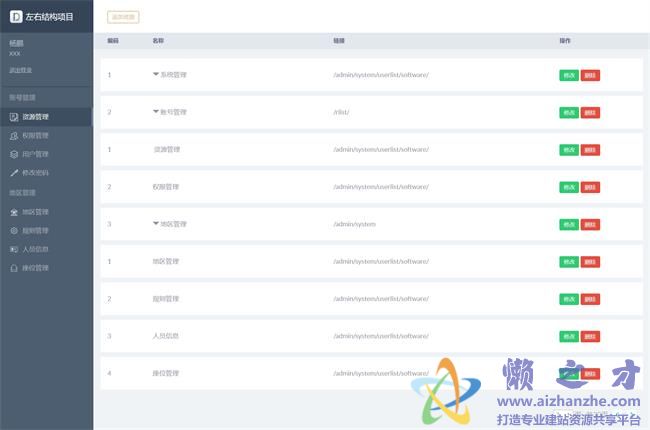The height and width of the screenshot is (430, 650).
Task: Click the 人员信息 card icon in sidebar
Action: 14,249
